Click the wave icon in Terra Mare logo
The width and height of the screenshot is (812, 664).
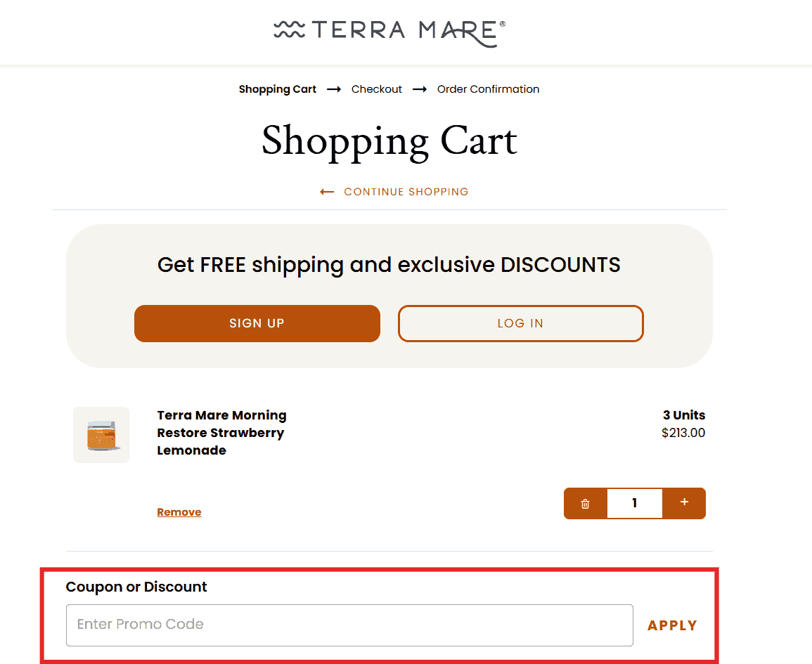point(288,30)
